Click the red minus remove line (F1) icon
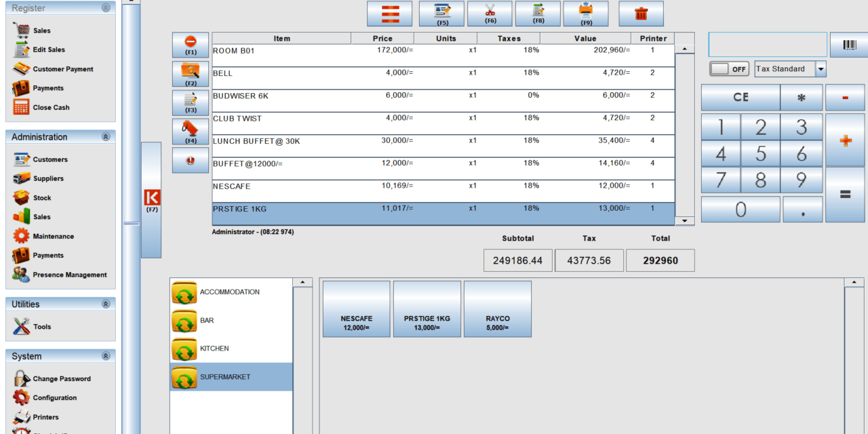 191,45
